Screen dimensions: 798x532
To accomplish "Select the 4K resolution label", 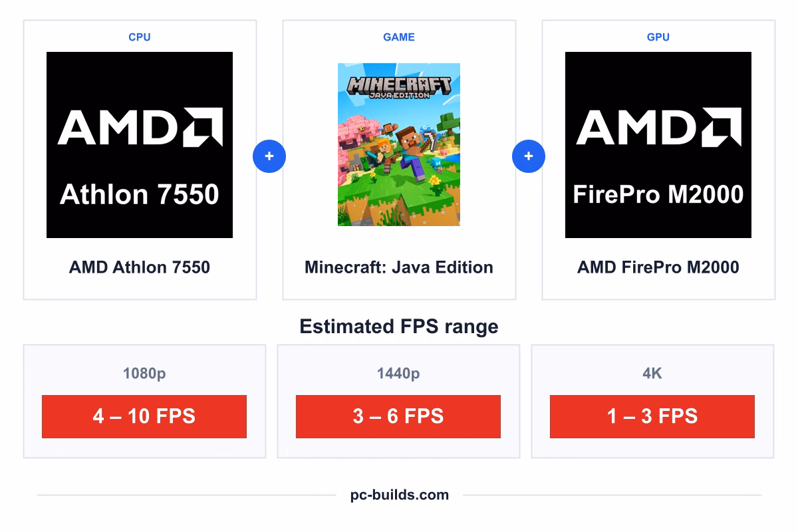I will 652,374.
